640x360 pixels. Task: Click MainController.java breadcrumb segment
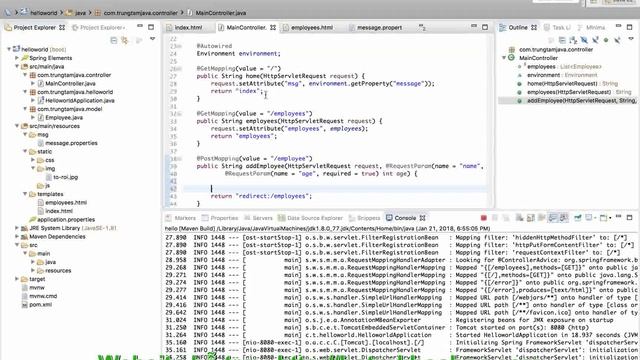[220, 13]
